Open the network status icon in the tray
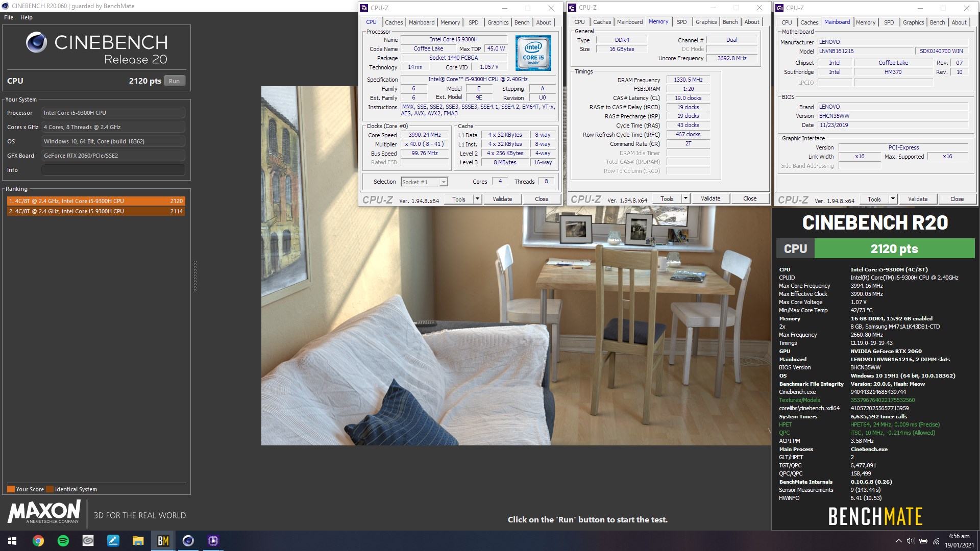Image resolution: width=980 pixels, height=551 pixels. [x=936, y=541]
